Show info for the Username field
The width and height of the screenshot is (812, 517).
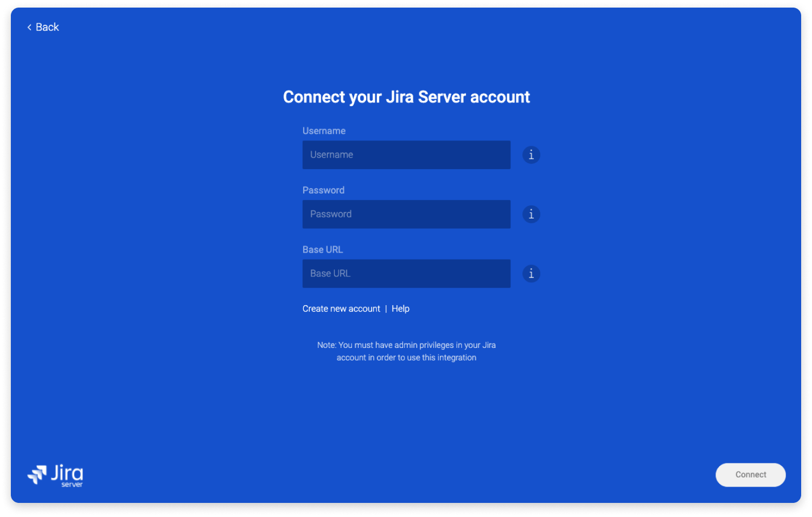point(531,155)
